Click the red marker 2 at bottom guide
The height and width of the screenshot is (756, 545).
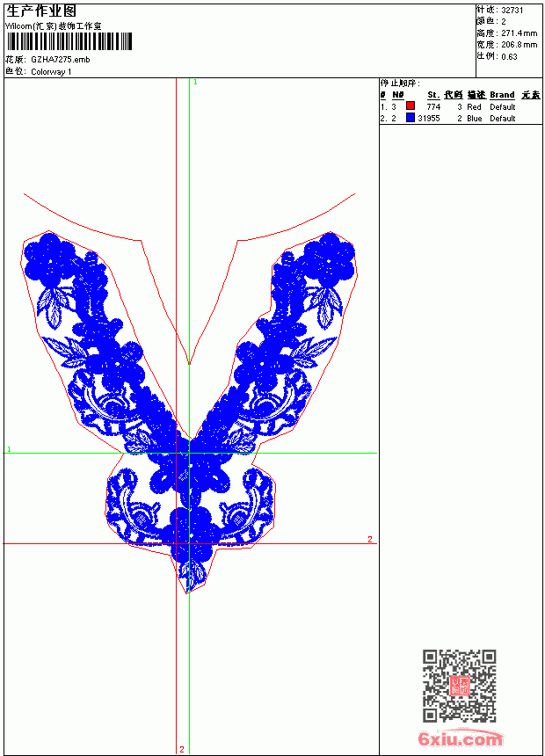182,749
